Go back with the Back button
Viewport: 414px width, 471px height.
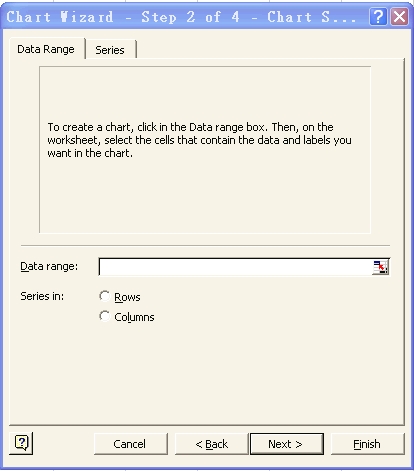[x=212, y=444]
